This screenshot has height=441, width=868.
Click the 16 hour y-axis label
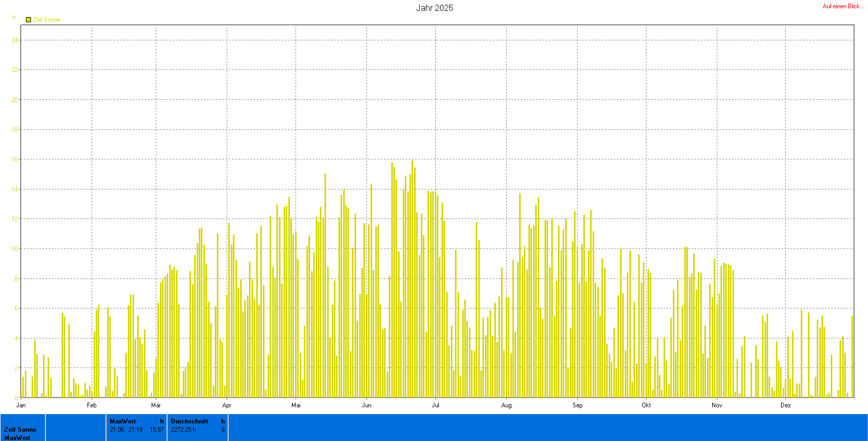point(14,159)
